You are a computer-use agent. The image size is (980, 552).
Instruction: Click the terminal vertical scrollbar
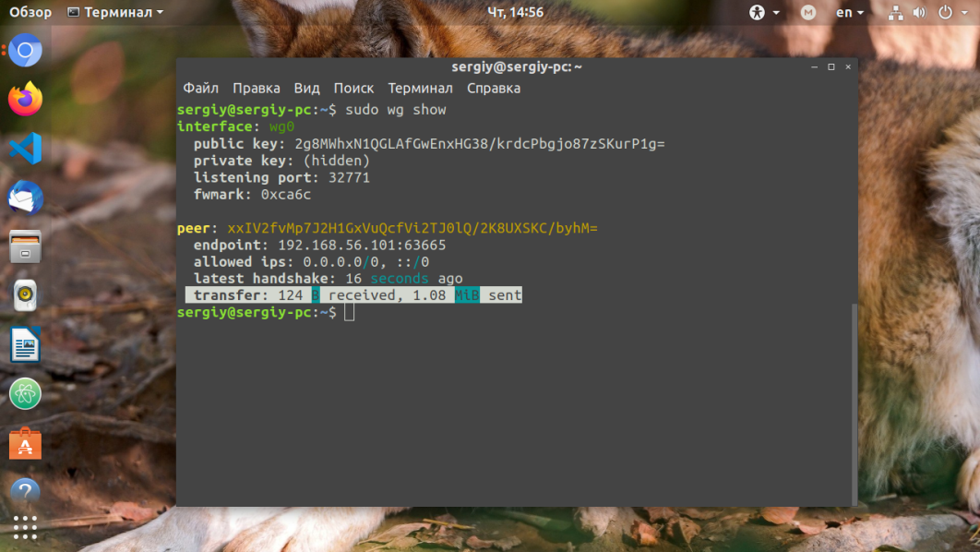click(x=855, y=403)
